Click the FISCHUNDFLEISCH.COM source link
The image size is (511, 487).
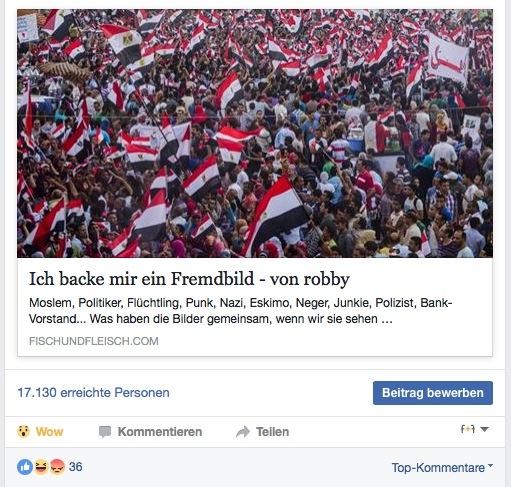pyautogui.click(x=94, y=341)
